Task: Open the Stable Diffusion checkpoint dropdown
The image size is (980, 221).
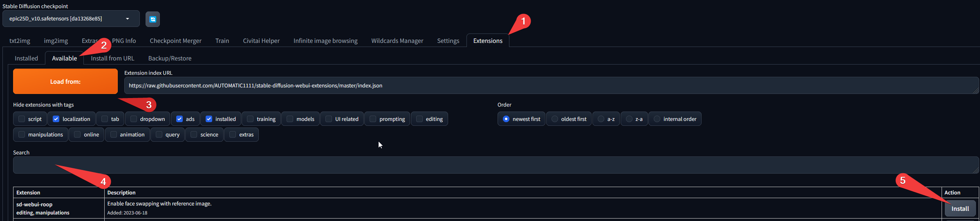Action: (71, 19)
